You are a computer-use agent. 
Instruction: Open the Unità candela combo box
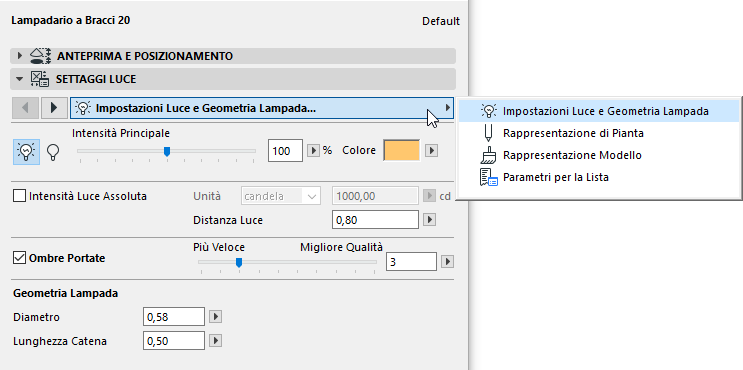pos(281,196)
